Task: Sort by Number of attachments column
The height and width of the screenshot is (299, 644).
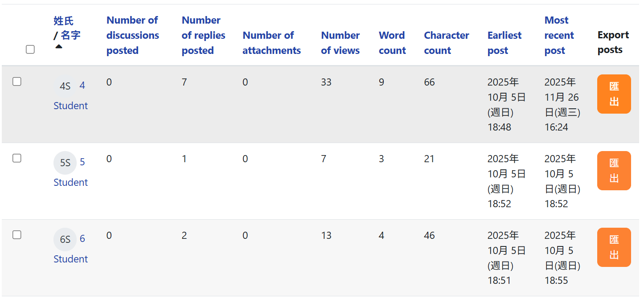Action: point(271,43)
